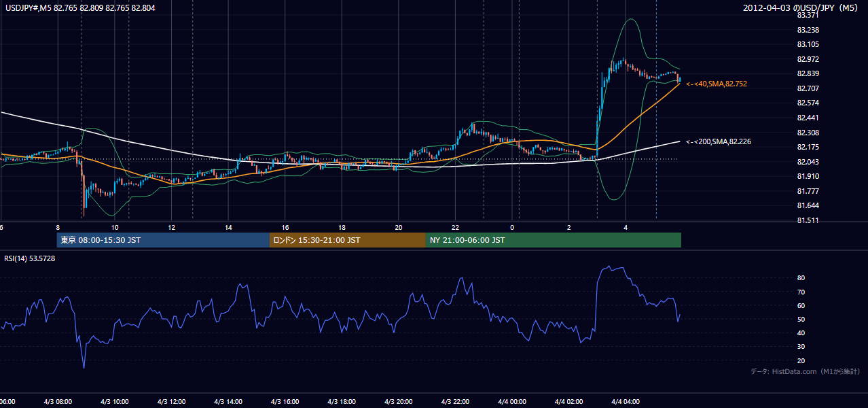Click the RSI level 80 label
868x408 pixels.
801,278
